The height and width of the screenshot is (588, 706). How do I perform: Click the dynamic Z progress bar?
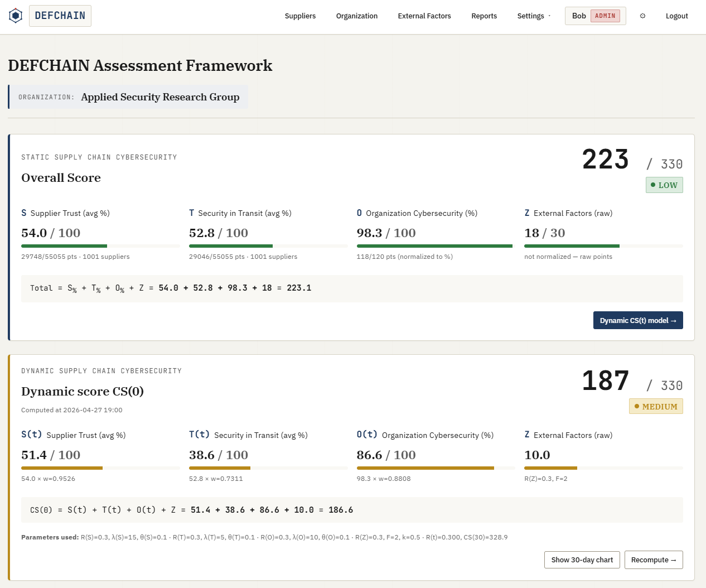coord(603,468)
